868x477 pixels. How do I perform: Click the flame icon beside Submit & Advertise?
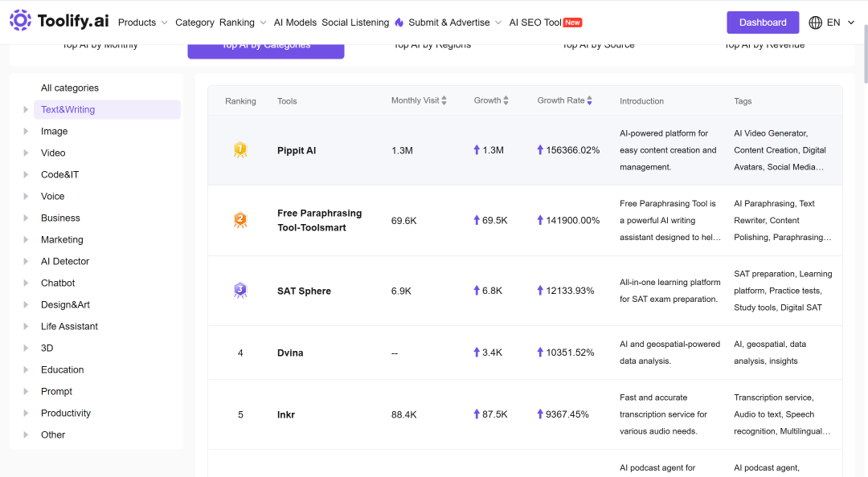coord(399,22)
